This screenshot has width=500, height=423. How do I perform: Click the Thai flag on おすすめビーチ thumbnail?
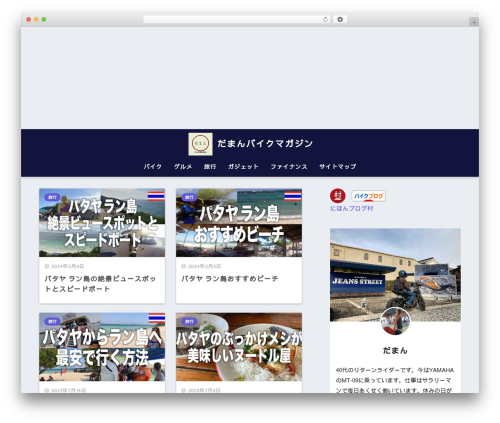(293, 196)
